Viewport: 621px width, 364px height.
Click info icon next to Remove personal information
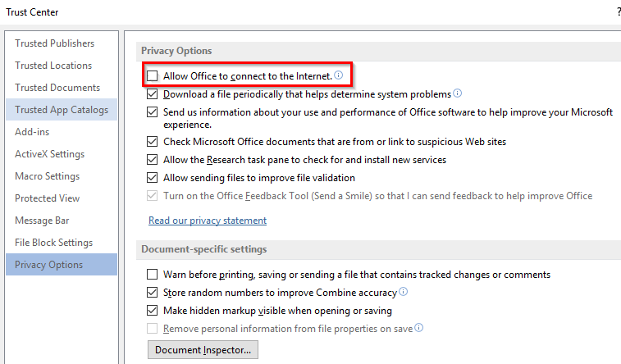(x=418, y=327)
